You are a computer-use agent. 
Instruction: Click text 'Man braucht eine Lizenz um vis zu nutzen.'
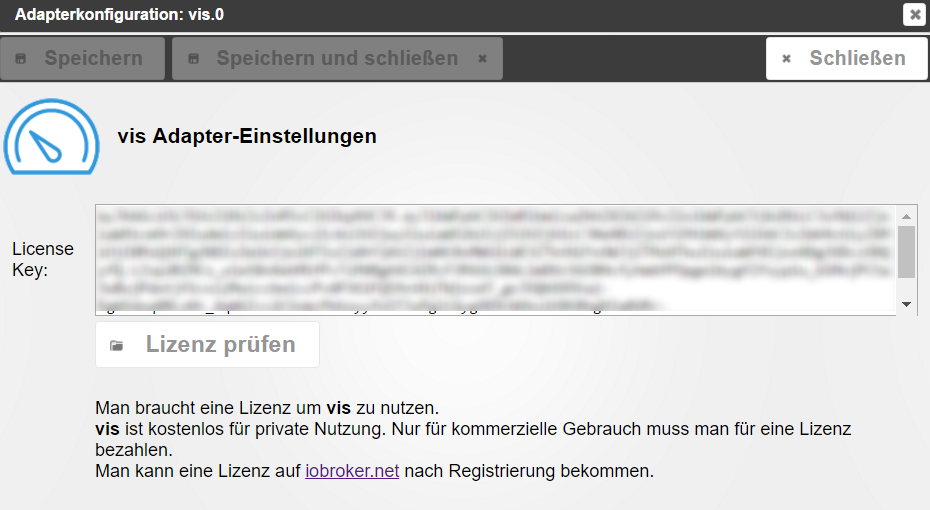(x=267, y=408)
